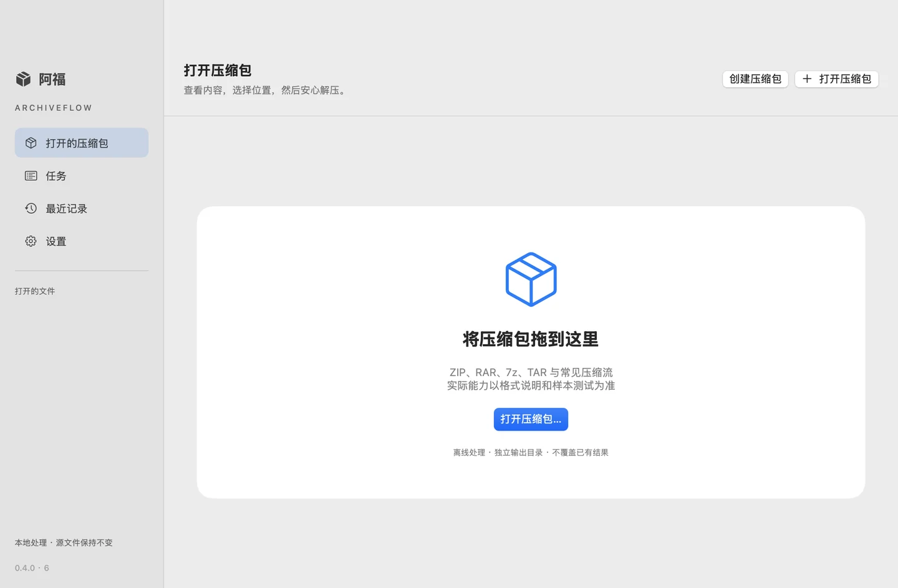Viewport: 898px width, 588px height.
Task: Select 打开的压缩包 in the sidebar
Action: (x=82, y=143)
